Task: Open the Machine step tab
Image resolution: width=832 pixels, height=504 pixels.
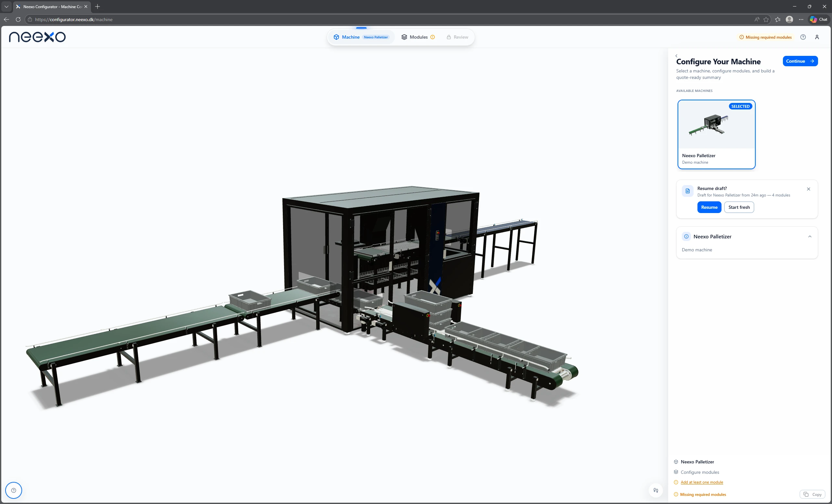Action: [x=361, y=37]
